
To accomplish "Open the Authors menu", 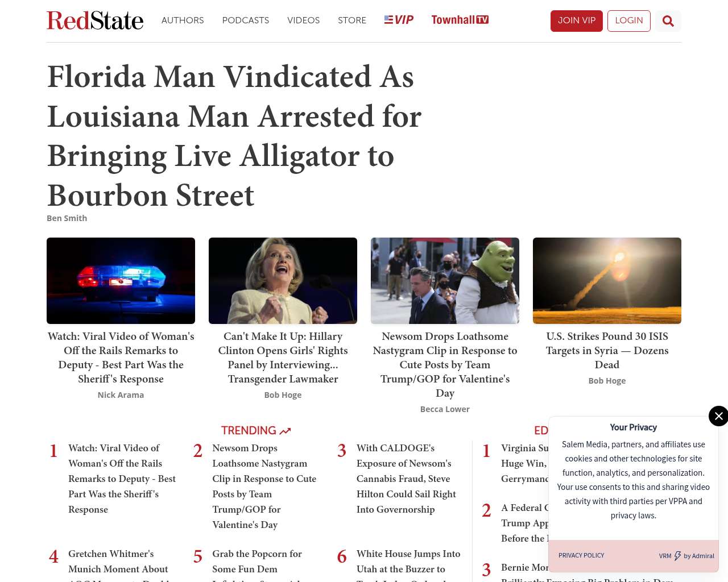I will tap(183, 20).
